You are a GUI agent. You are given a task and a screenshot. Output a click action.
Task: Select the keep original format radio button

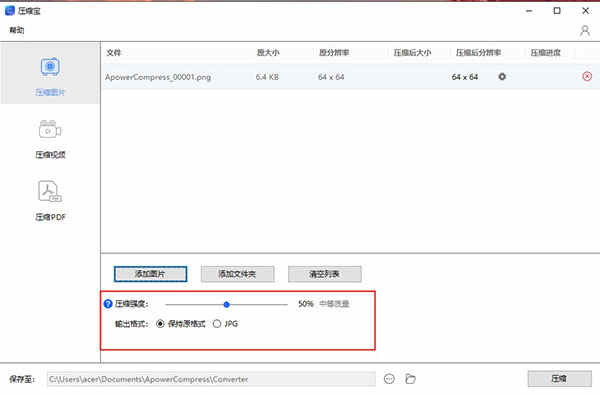(x=160, y=324)
